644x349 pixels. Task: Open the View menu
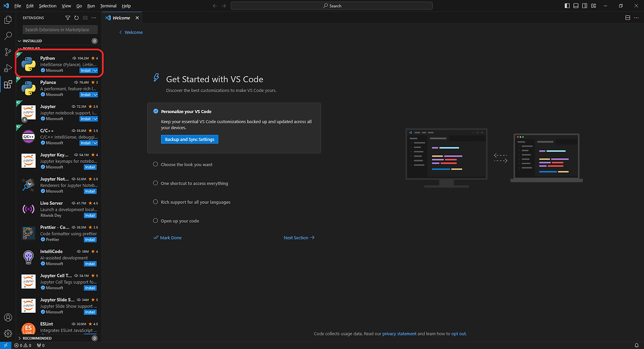pyautogui.click(x=66, y=6)
